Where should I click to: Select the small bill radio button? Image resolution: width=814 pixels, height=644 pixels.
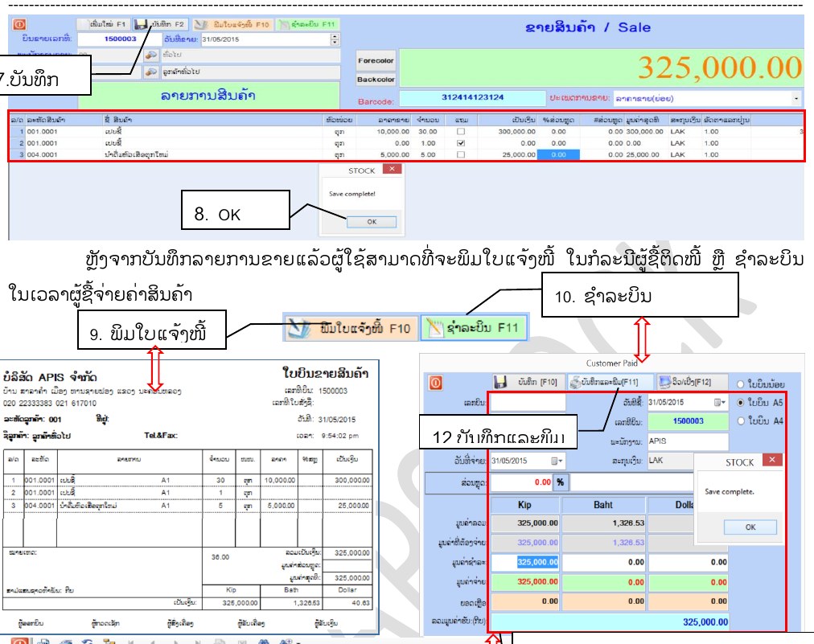[741, 384]
